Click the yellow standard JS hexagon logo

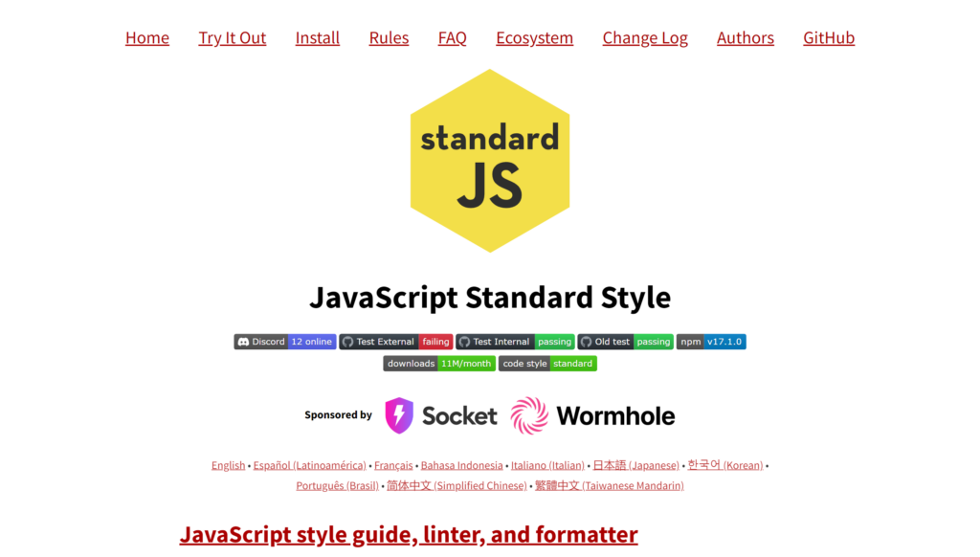point(490,161)
